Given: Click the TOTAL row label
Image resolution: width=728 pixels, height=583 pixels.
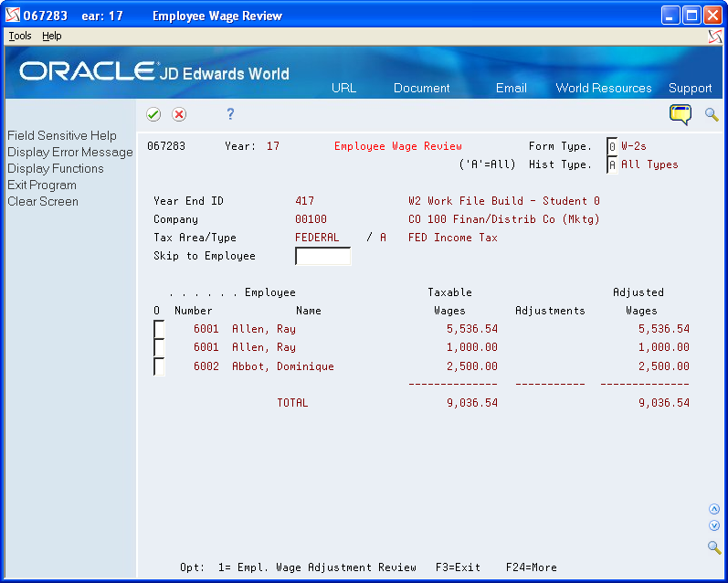Looking at the screenshot, I should pos(292,403).
